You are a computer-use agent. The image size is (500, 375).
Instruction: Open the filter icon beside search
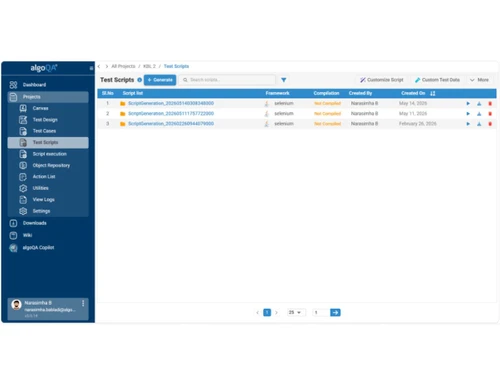[284, 80]
